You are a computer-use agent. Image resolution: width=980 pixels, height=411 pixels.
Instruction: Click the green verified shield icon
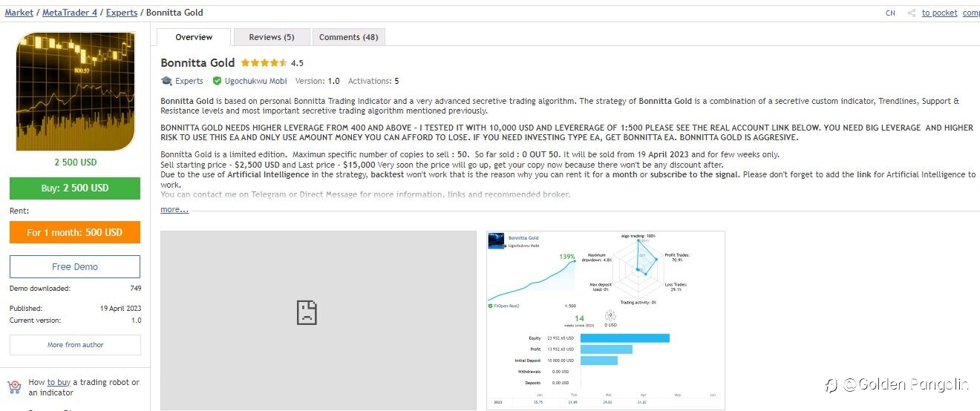(x=217, y=81)
